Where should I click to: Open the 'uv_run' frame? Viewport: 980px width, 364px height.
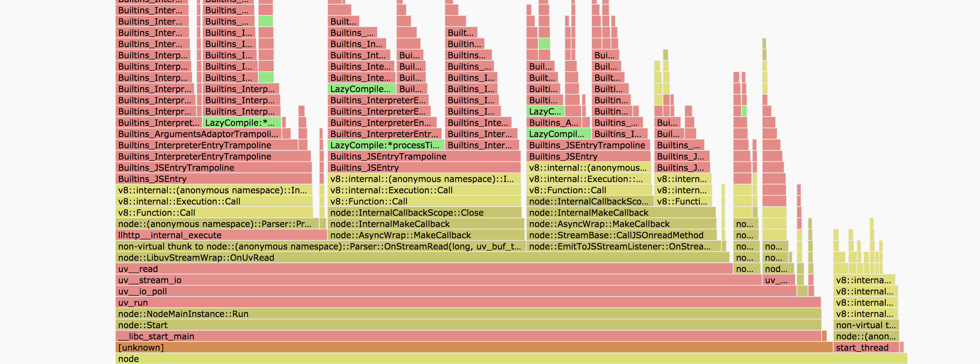click(468, 303)
